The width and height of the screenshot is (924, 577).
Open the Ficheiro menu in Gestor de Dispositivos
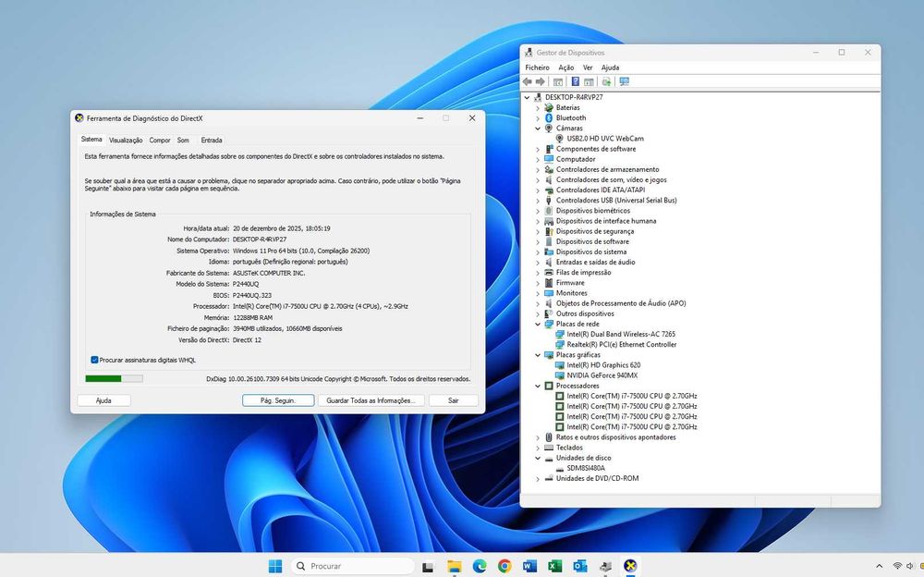(538, 68)
